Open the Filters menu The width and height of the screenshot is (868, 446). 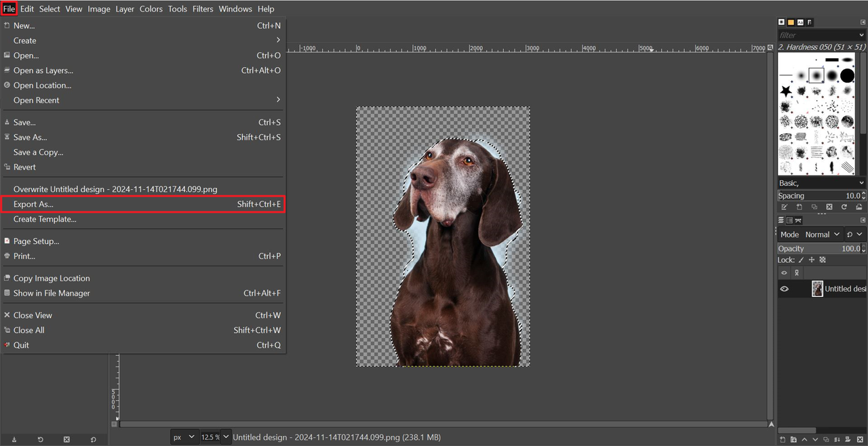point(203,9)
